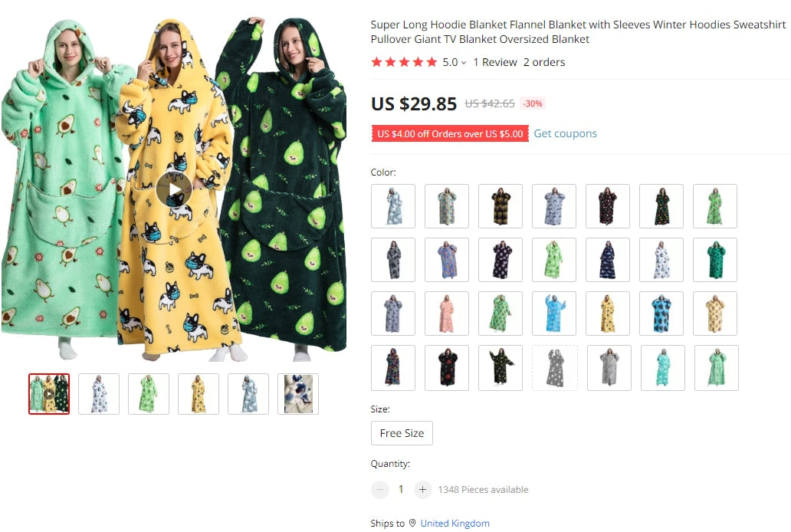Image resolution: width=791 pixels, height=532 pixels.
Task: View the white hoodie thumbnail
Action: [99, 394]
